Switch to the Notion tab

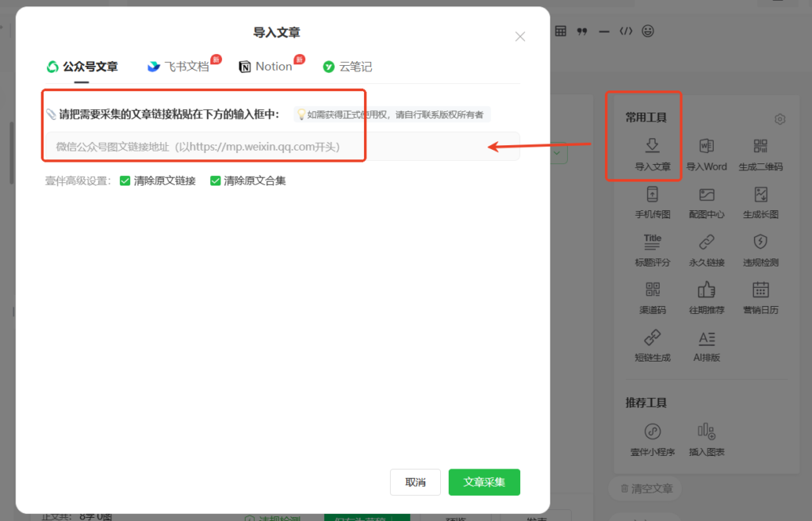tap(265, 67)
